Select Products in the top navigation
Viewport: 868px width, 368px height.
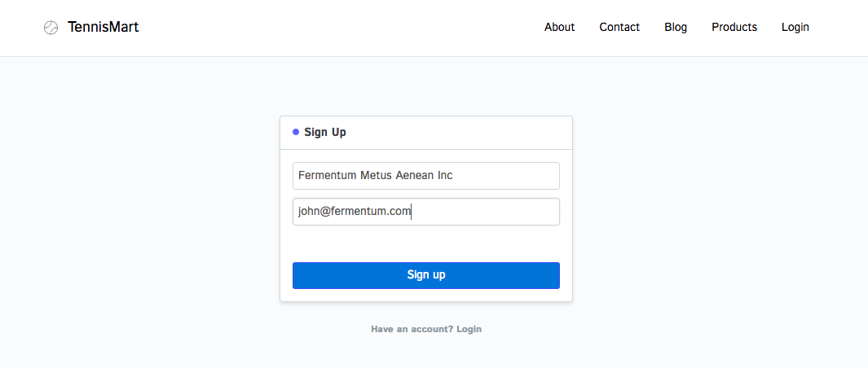pos(734,27)
